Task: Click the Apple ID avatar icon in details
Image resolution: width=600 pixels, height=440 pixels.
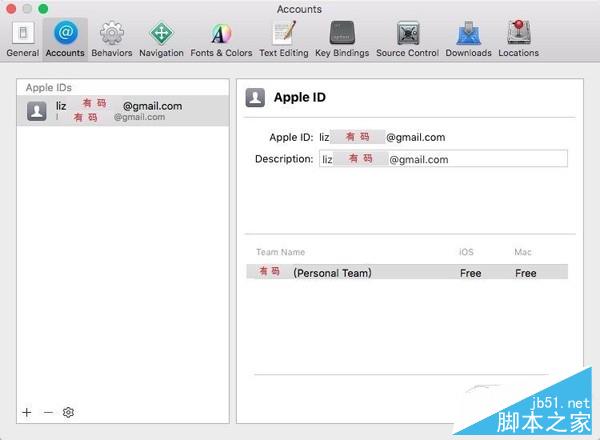Action: click(255, 98)
